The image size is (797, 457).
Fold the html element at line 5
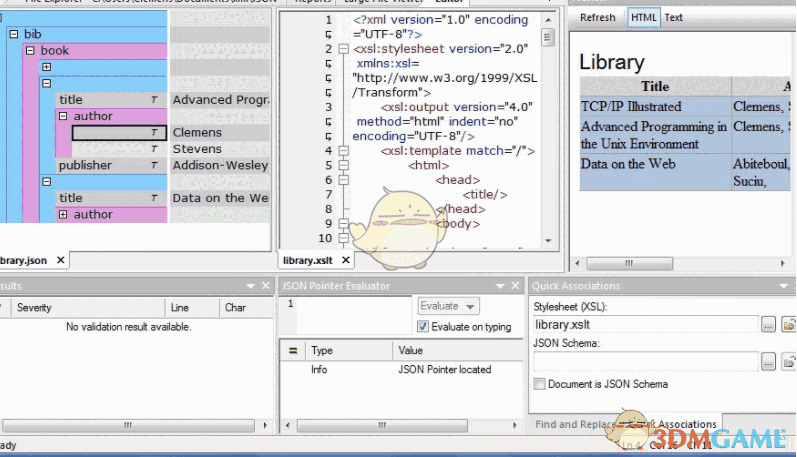[x=344, y=165]
